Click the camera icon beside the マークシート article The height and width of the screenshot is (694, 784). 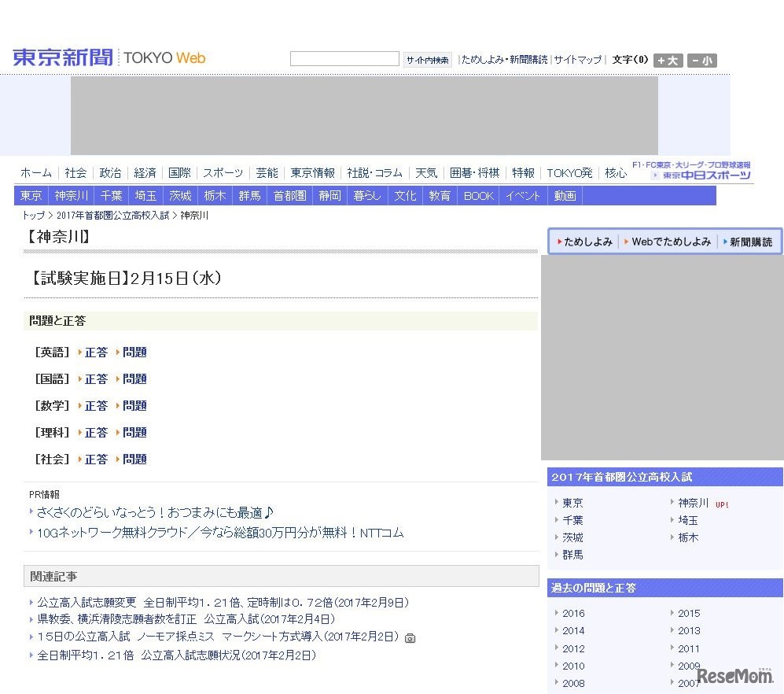click(410, 639)
